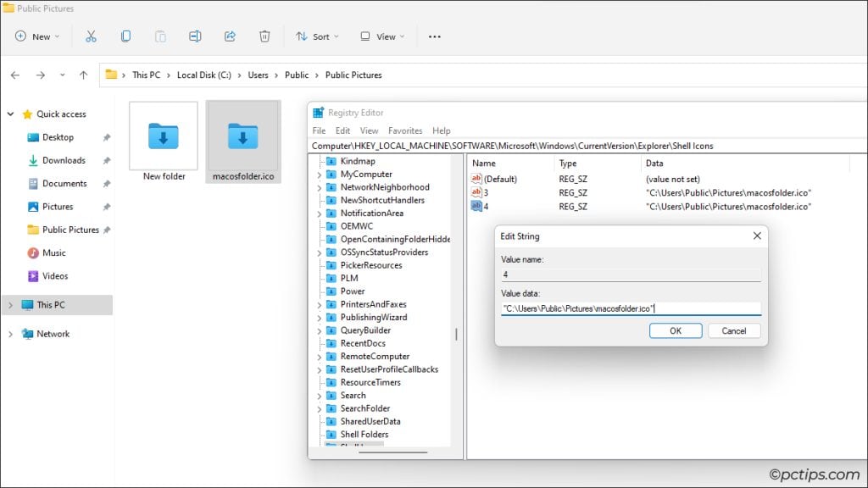868x488 pixels.
Task: Collapse the Quick access section
Action: tap(10, 114)
